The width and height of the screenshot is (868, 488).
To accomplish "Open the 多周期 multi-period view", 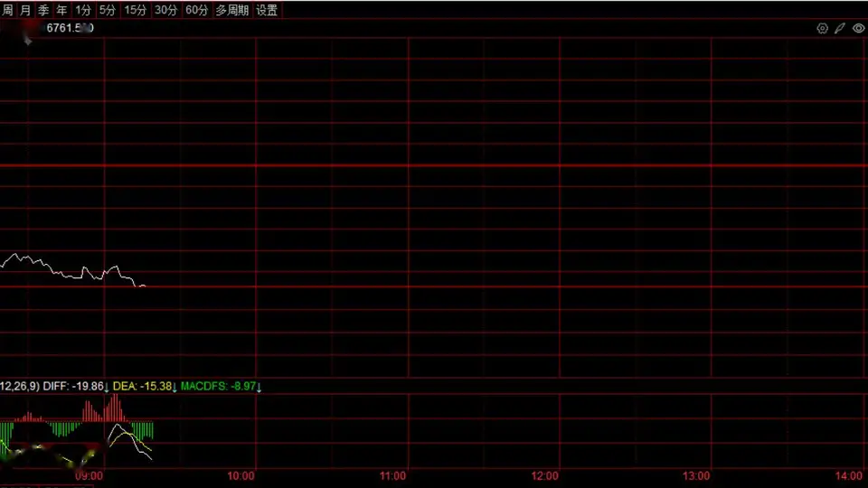I will tap(232, 10).
